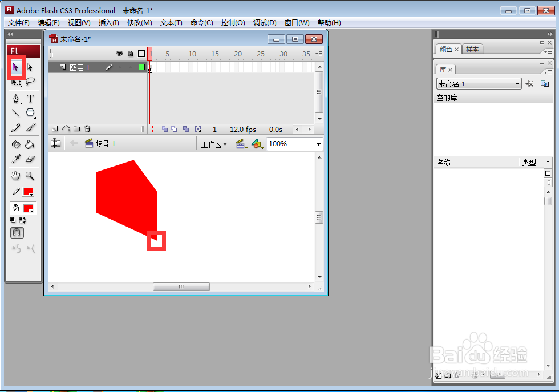
Task: Pin the current library icon
Action: pos(530,84)
